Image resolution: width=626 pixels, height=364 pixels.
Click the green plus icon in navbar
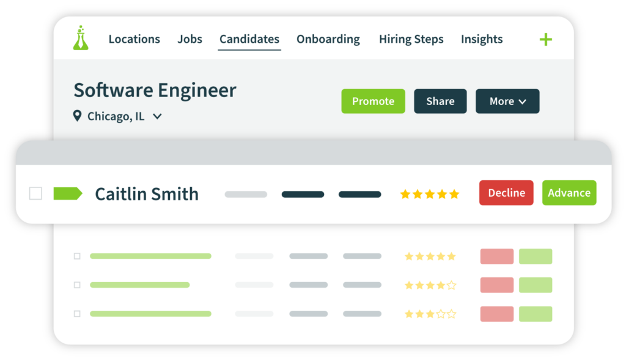pyautogui.click(x=545, y=40)
